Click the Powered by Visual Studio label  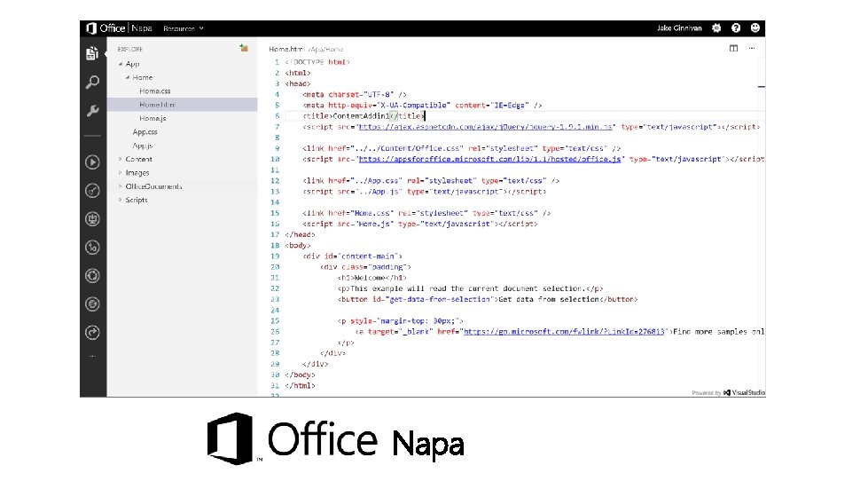click(729, 392)
